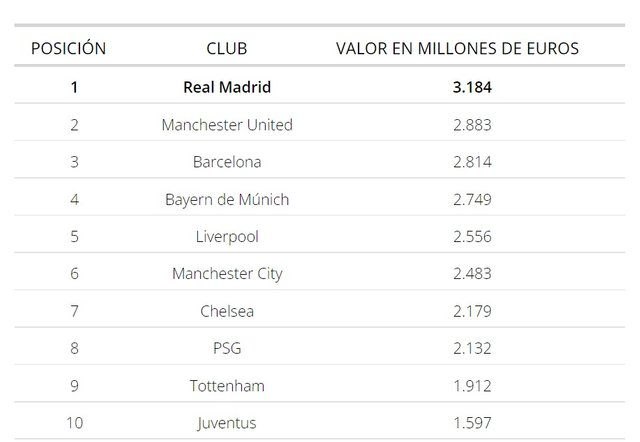The image size is (640, 442).
Task: Select the Tottenham row name
Action: [227, 386]
